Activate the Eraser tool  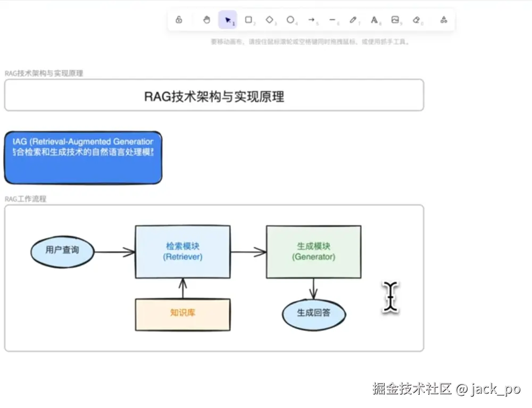point(416,20)
